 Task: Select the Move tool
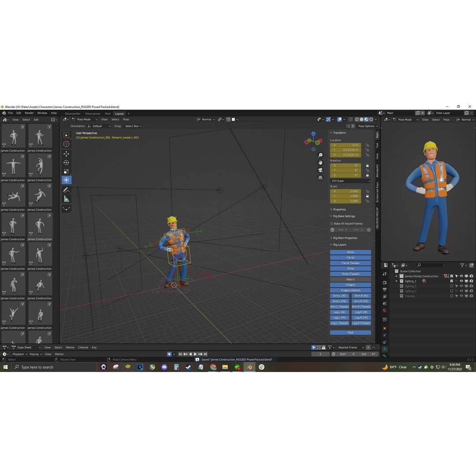pos(67,154)
